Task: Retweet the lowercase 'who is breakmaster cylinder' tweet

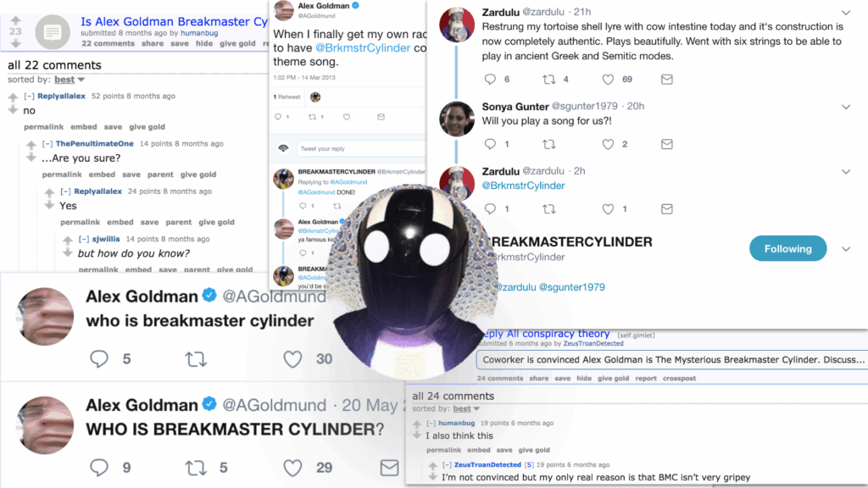Action: 196,359
